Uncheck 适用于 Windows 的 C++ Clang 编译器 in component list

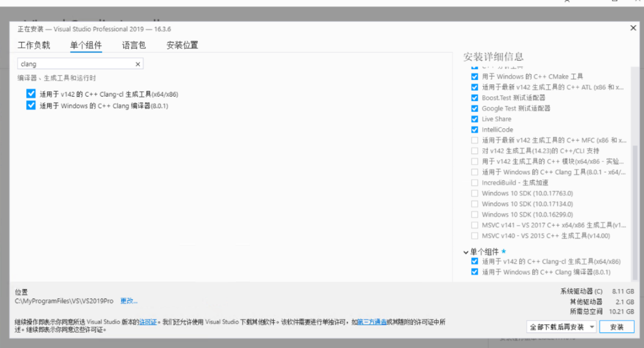point(31,105)
